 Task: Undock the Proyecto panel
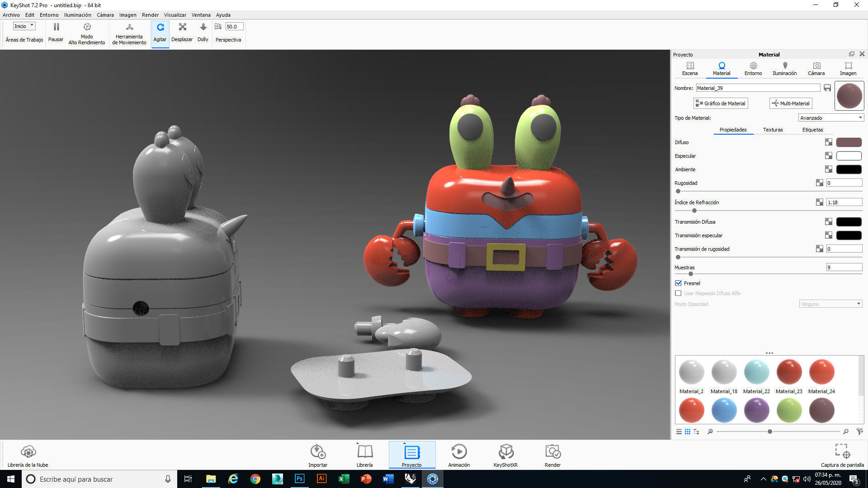coord(852,54)
